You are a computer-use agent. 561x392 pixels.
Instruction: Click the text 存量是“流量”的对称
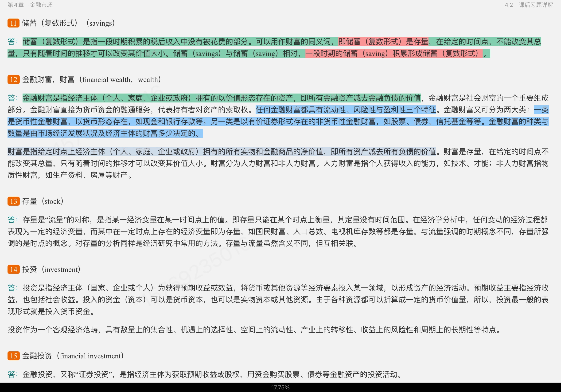click(x=56, y=220)
